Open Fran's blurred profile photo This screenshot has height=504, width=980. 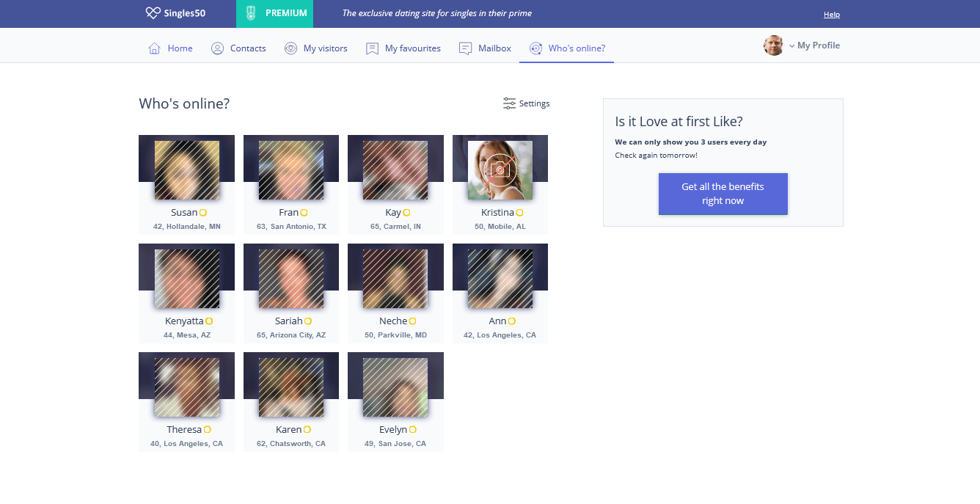pyautogui.click(x=291, y=170)
